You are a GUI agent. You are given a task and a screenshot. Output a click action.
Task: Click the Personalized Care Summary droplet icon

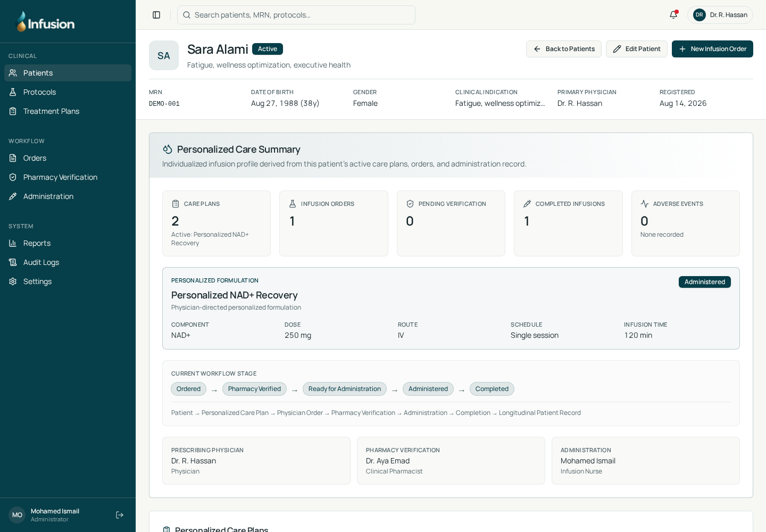168,149
